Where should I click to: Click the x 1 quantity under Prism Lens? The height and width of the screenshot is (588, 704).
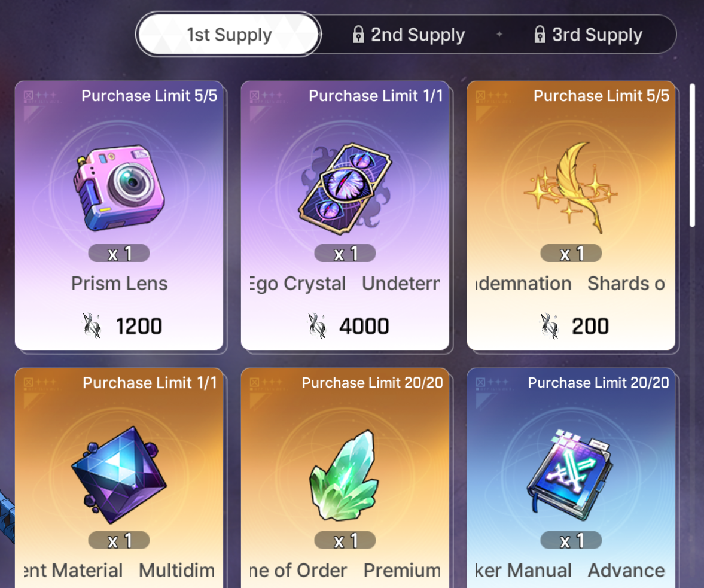coord(119,254)
